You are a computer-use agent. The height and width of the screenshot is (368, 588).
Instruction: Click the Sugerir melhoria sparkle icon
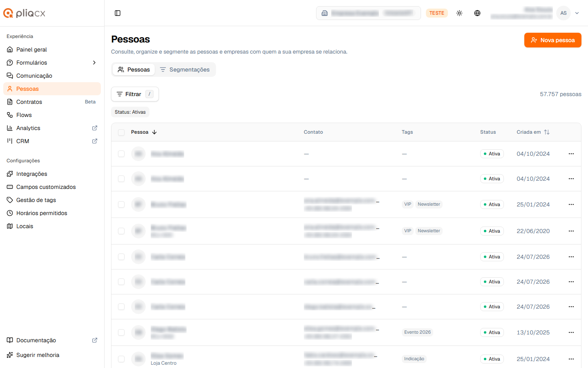[10, 355]
